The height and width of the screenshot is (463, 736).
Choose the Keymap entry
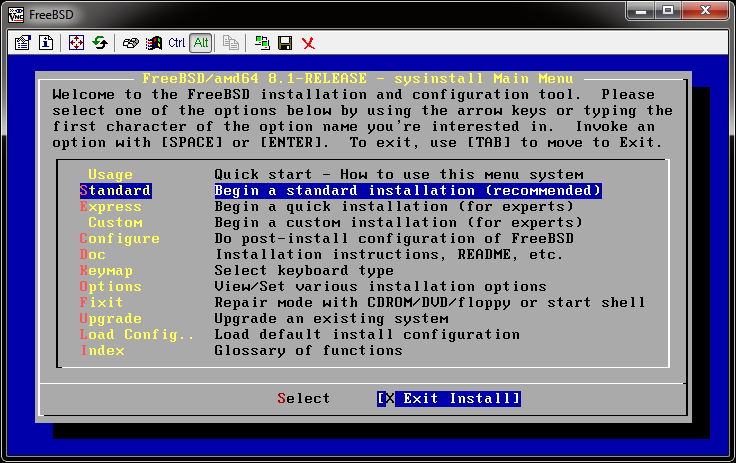coord(106,270)
